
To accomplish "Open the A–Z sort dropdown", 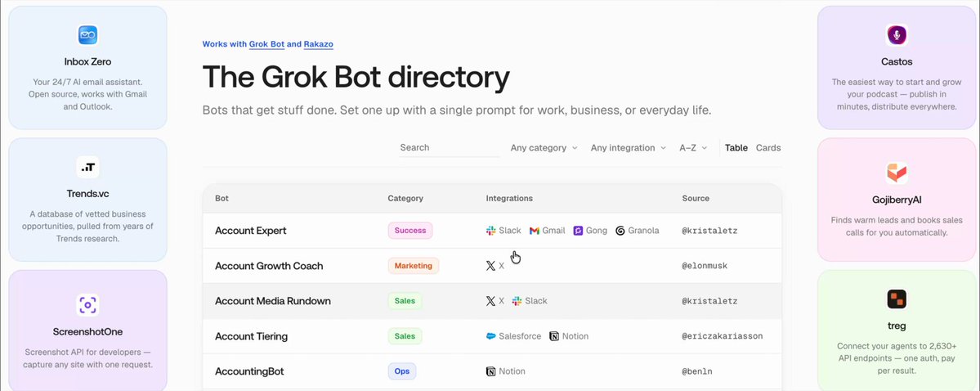I will (x=693, y=147).
